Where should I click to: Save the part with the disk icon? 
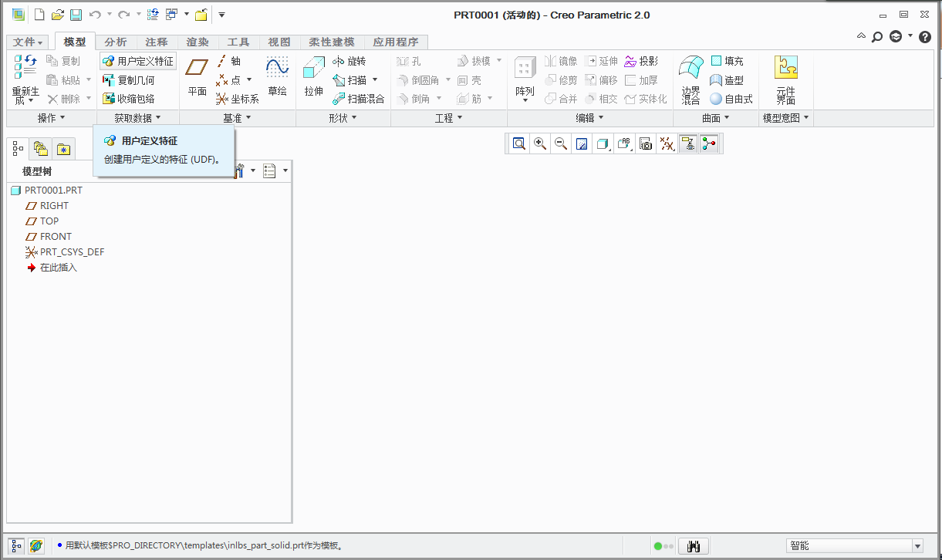click(x=76, y=15)
